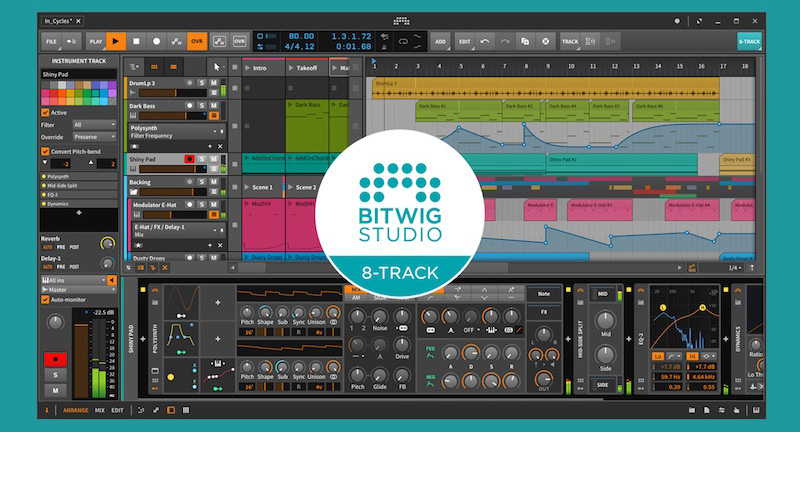
Task: Select EQ-2 in the inspector device list
Action: [x=79, y=194]
